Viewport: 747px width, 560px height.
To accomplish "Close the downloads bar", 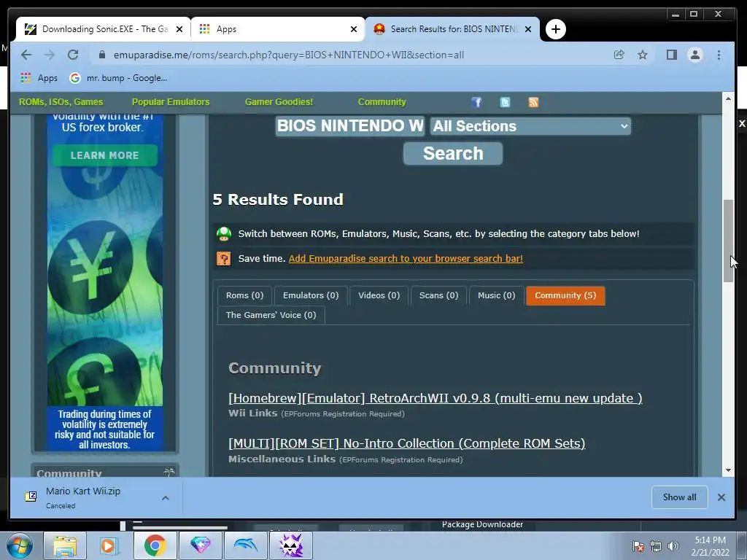I will 721,497.
